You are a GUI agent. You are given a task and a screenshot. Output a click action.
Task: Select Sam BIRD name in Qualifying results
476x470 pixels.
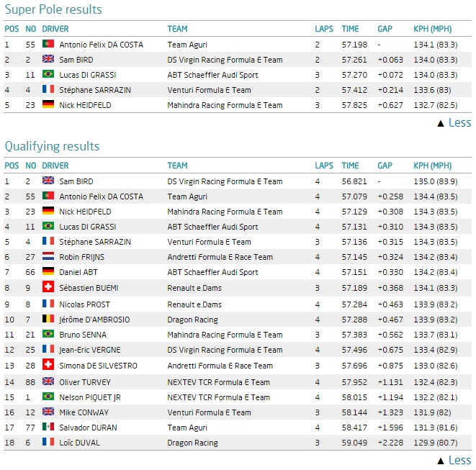[76, 182]
